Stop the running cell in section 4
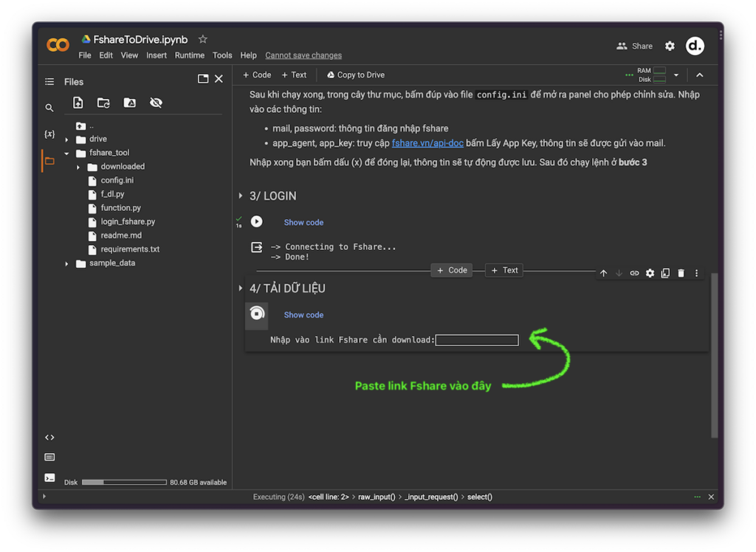 [257, 314]
